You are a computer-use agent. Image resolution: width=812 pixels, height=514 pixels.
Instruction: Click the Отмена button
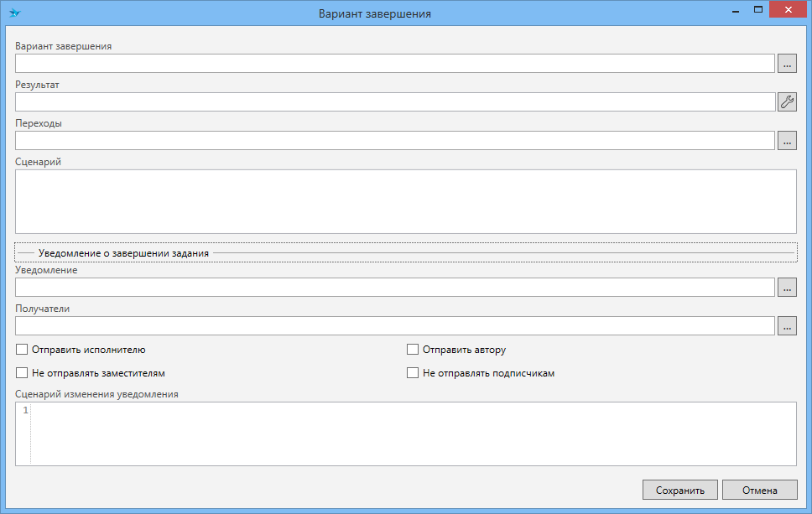[759, 491]
